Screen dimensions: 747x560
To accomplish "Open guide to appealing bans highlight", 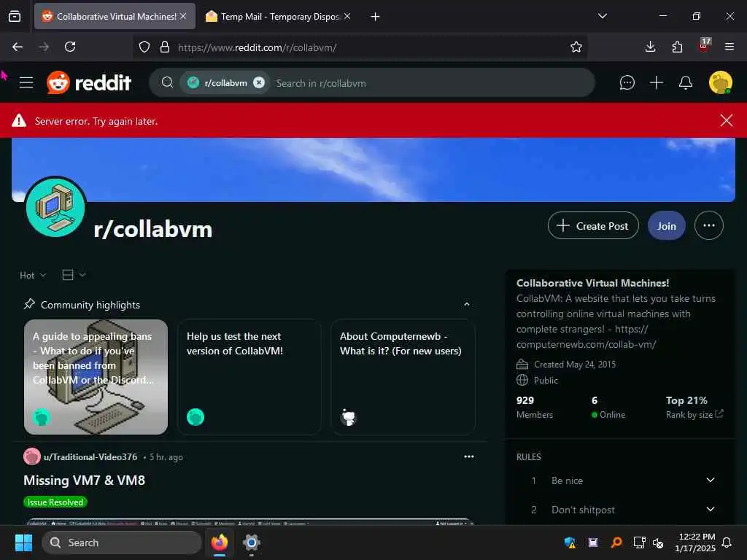I will click(x=96, y=377).
